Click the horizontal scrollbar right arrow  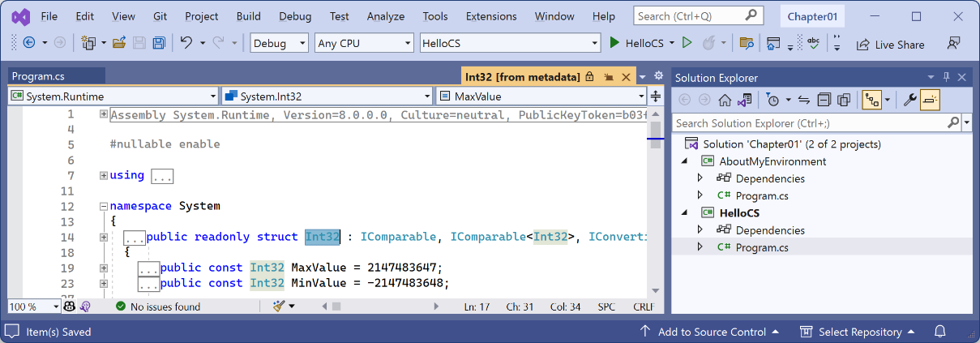(436, 307)
